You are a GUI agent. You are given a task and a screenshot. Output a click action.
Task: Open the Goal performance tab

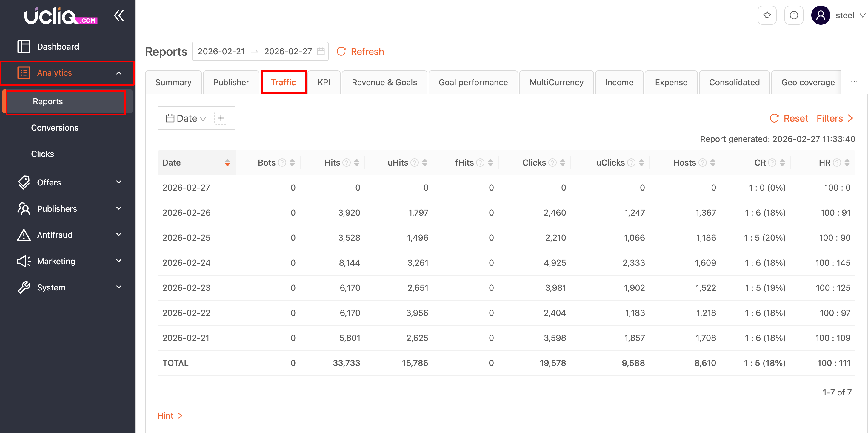473,83
